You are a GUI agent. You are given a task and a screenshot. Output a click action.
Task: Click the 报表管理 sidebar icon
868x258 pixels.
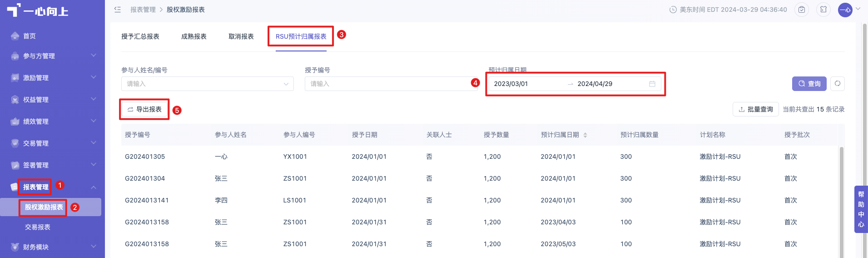point(15,187)
